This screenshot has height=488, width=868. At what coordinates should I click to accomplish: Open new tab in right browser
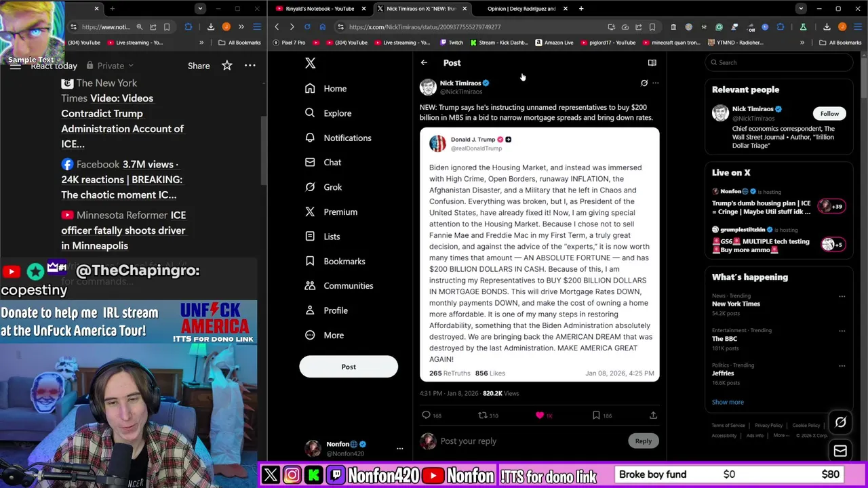click(x=581, y=8)
